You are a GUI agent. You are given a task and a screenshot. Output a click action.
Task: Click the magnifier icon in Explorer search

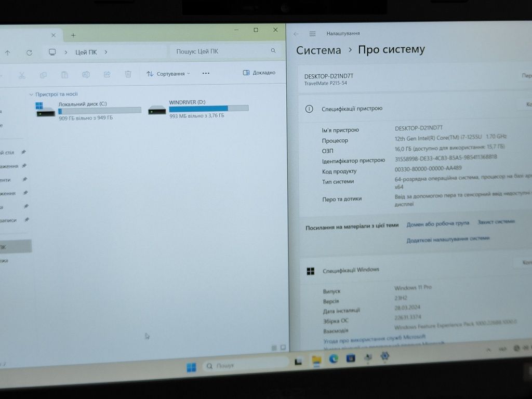[x=273, y=50]
